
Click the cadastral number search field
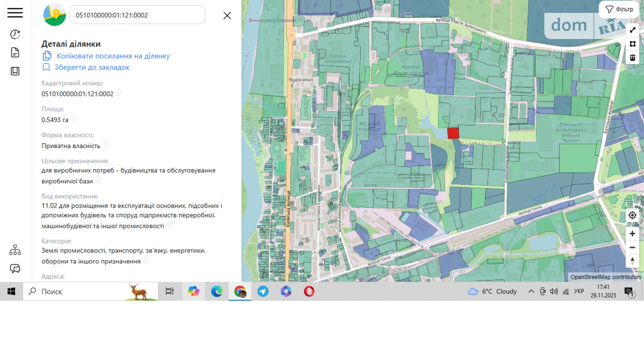(138, 15)
